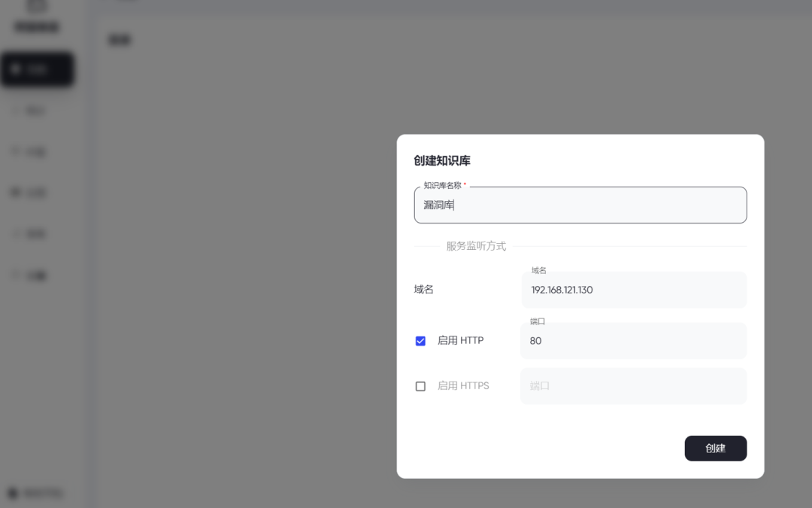Click the last sidebar navigation icon
812x508 pixels.
(x=17, y=275)
